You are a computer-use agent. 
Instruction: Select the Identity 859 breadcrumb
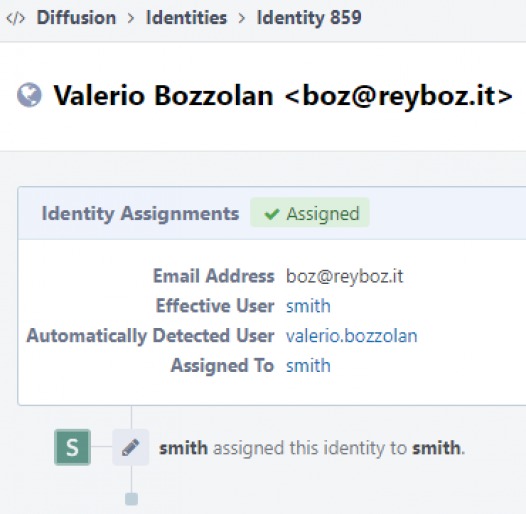point(309,17)
